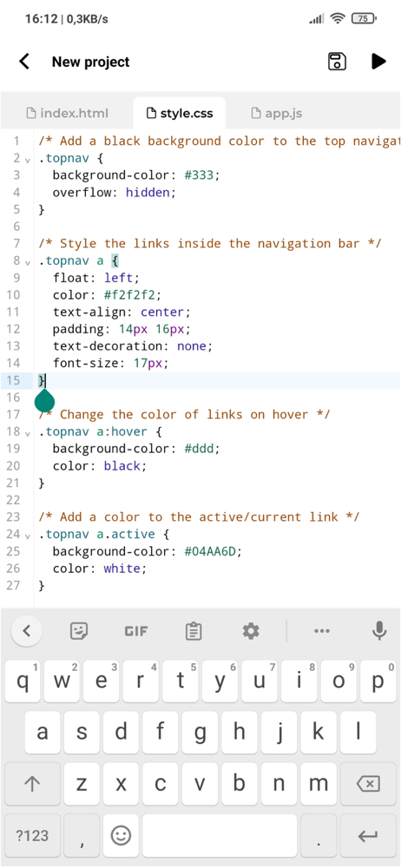The image size is (401, 868).
Task: Fold the .topnav a:hover block on line 18
Action: (x=28, y=433)
